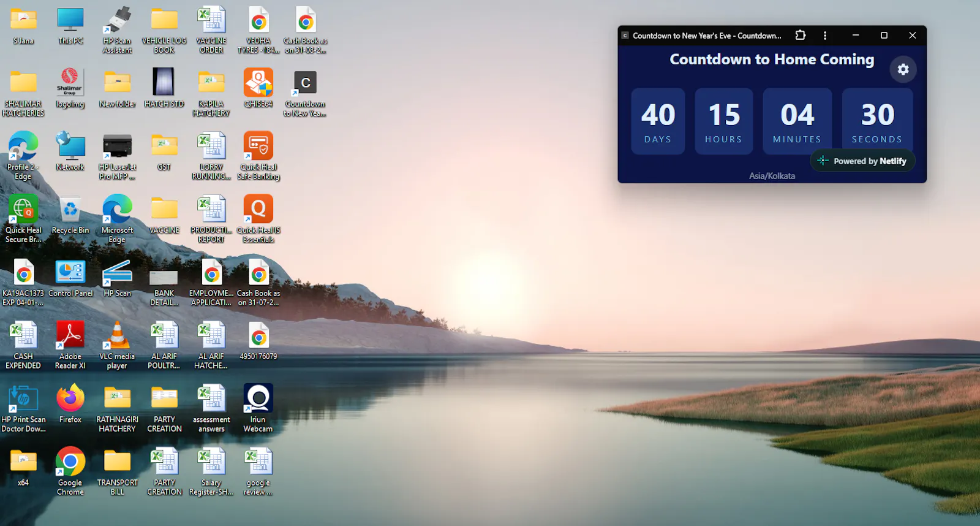Viewport: 980px width, 526px height.
Task: Select the Microsoft Edge shortcut
Action: [117, 220]
